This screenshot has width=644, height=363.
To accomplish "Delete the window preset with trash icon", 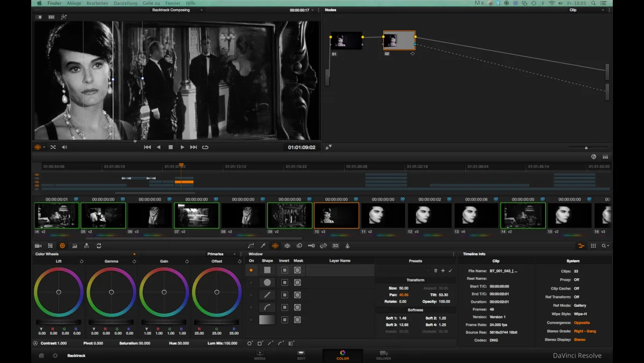I will (x=435, y=271).
